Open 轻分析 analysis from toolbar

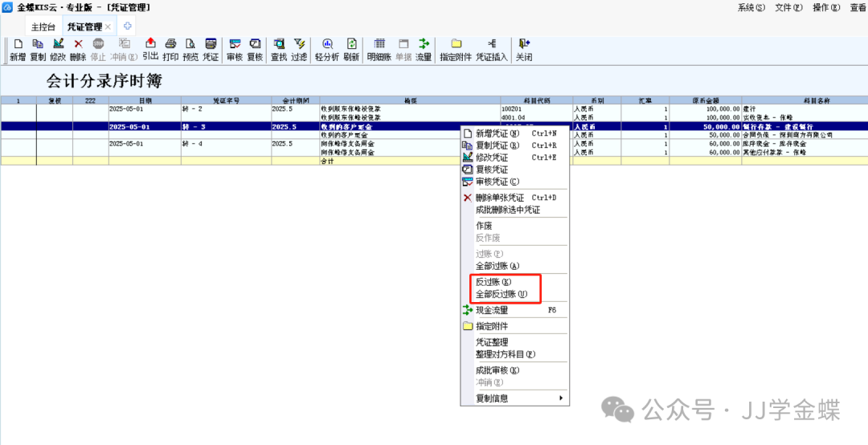[x=327, y=49]
